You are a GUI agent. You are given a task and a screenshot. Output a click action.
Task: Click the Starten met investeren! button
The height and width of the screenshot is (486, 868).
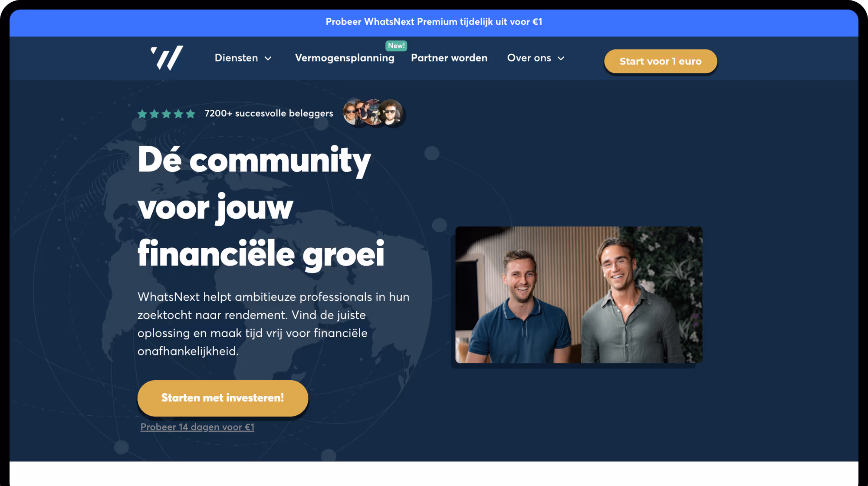pos(223,398)
